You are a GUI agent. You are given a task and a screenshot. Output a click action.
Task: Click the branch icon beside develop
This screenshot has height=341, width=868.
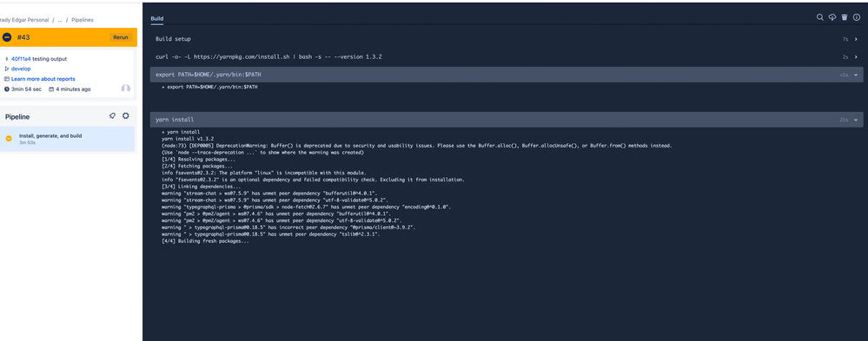7,69
